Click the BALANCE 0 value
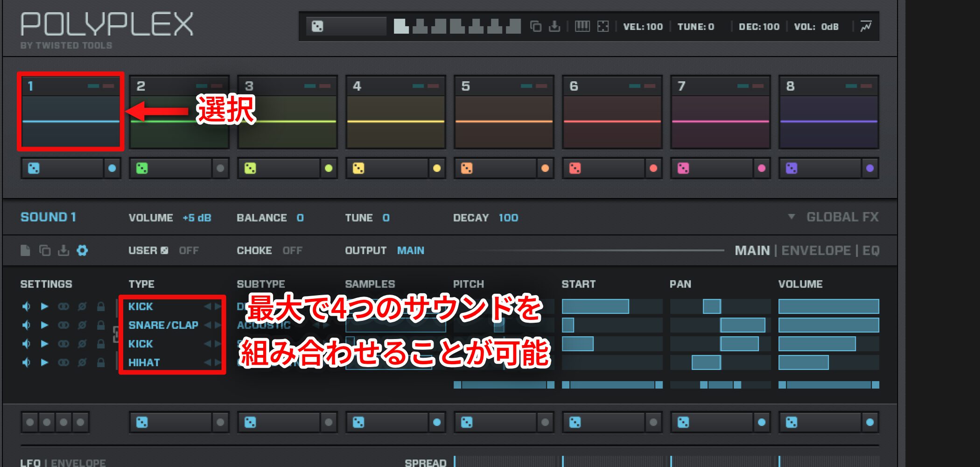The height and width of the screenshot is (467, 980). (x=300, y=218)
